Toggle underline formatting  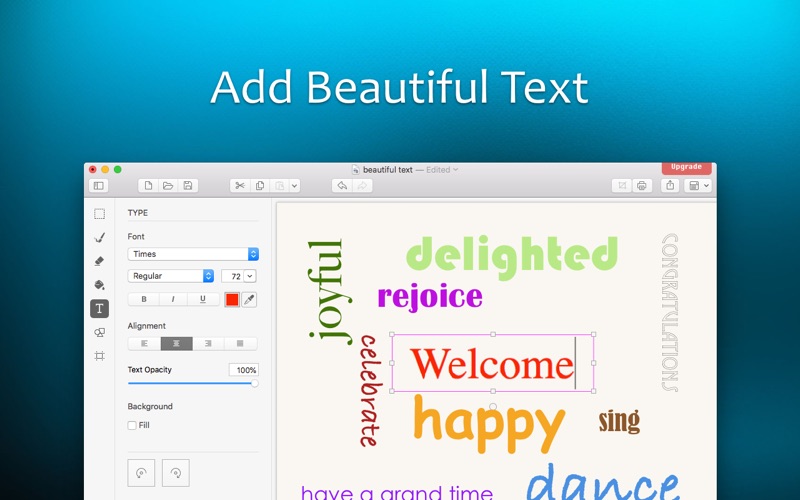pyautogui.click(x=203, y=299)
